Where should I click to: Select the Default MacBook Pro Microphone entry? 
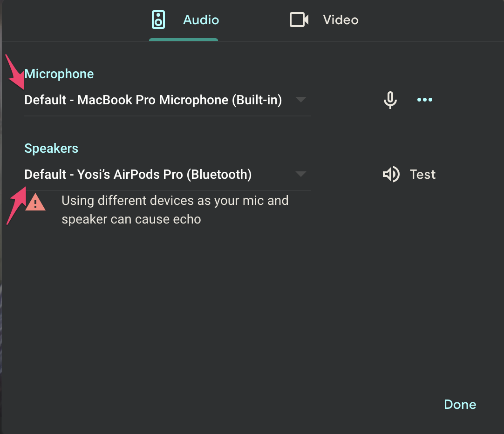tap(153, 100)
